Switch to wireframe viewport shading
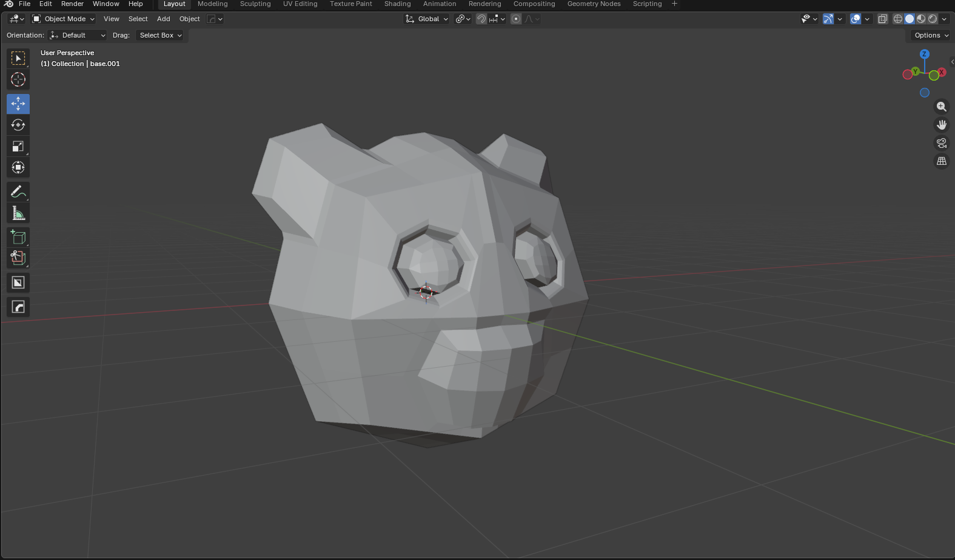The image size is (955, 560). [x=898, y=19]
